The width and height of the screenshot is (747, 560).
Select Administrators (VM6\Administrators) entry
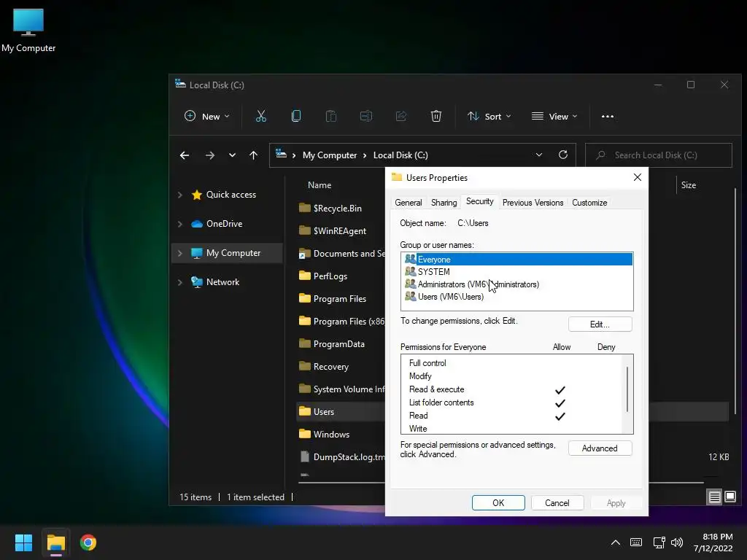point(517,284)
